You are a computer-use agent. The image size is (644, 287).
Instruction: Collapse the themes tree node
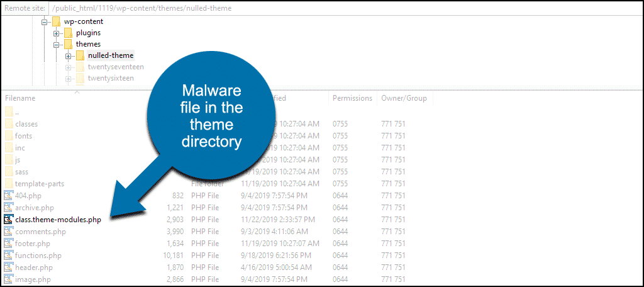56,45
